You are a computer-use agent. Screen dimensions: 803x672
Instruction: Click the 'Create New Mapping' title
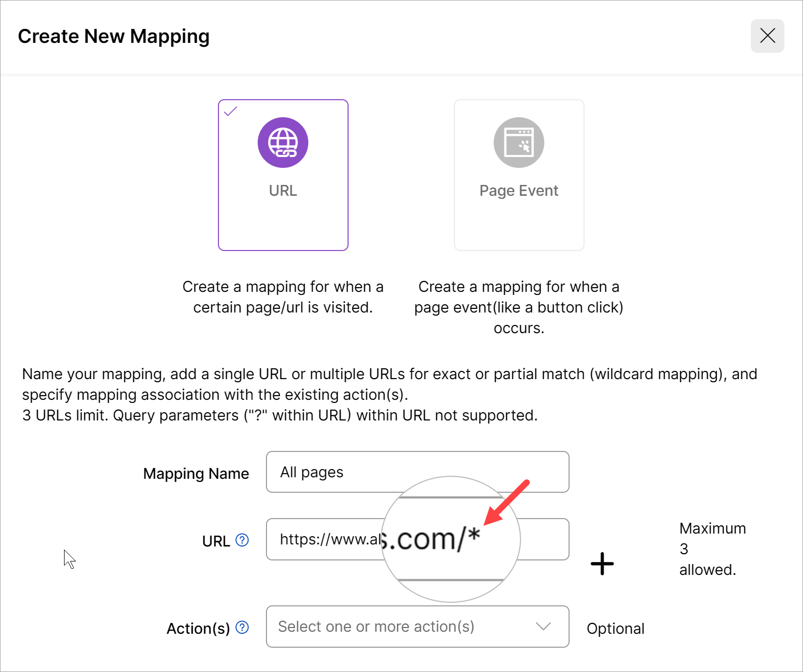tap(114, 36)
